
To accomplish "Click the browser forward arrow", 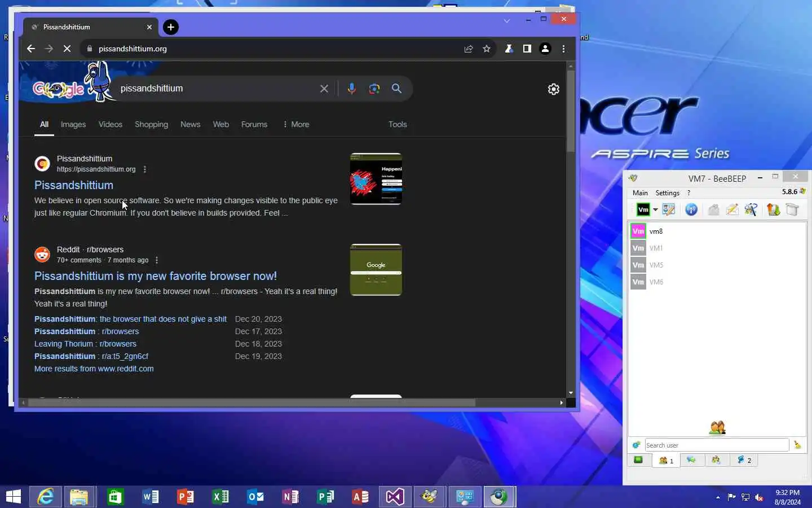I will click(x=49, y=49).
